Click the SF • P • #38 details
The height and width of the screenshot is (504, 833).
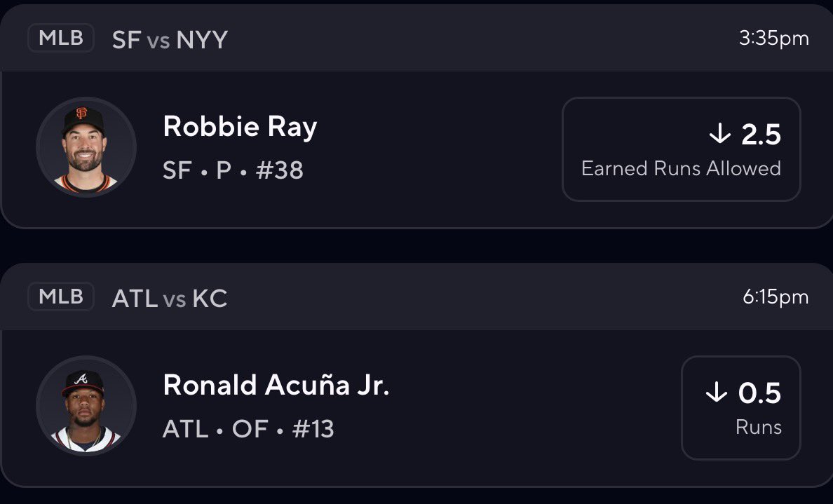pyautogui.click(x=233, y=170)
